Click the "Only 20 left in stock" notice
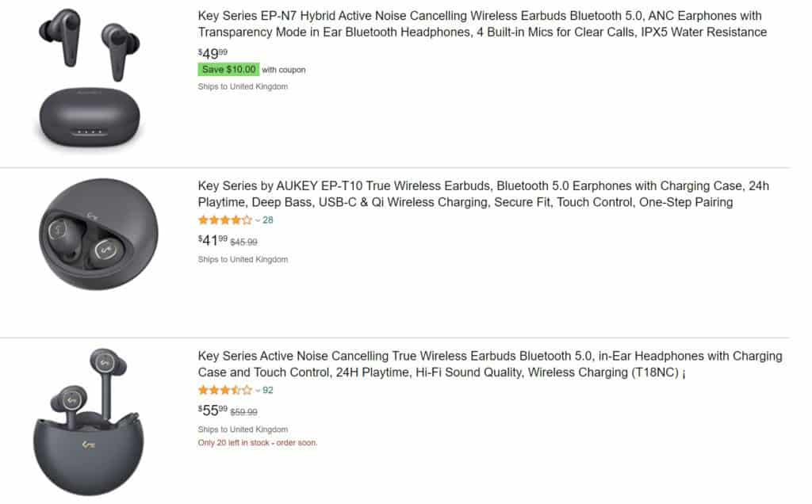812x504 pixels. coord(257,442)
